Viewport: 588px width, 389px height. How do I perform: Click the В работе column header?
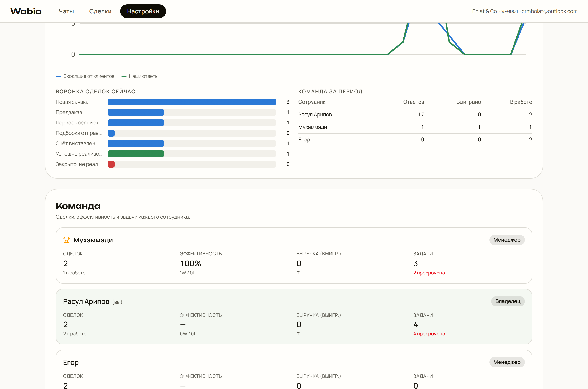pos(521,102)
